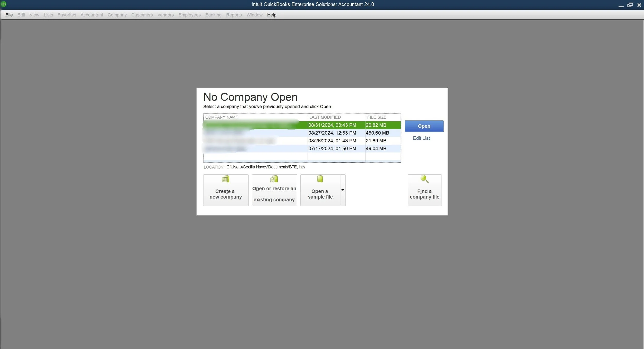
Task: Click the title bar text Intuit QuickBooks Enterprise Solutions
Action: (313, 4)
